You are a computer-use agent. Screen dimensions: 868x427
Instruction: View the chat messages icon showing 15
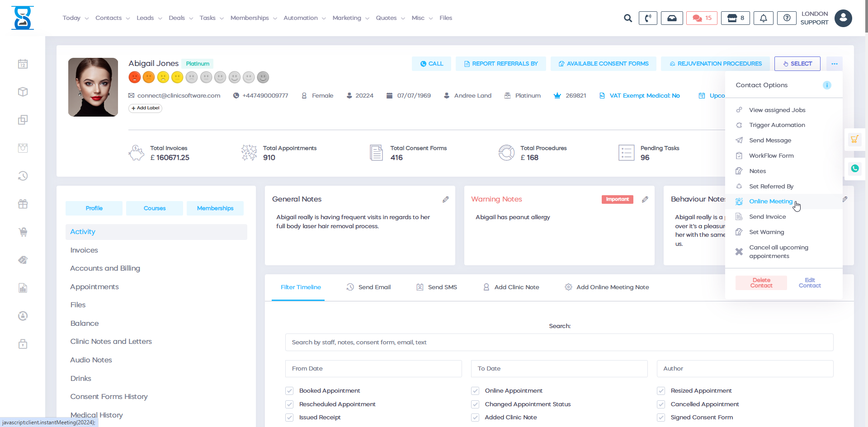coord(701,18)
